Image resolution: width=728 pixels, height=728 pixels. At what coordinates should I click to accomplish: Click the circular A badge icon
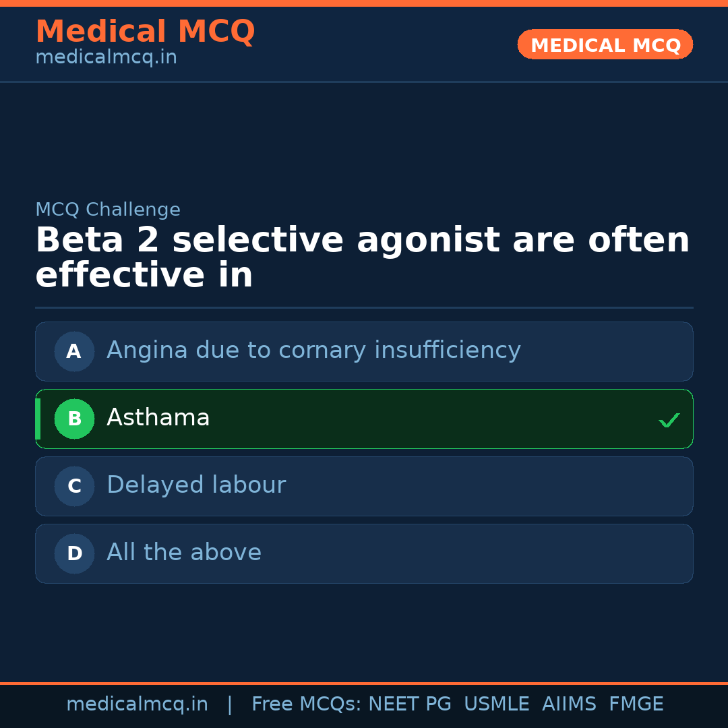coord(74,351)
